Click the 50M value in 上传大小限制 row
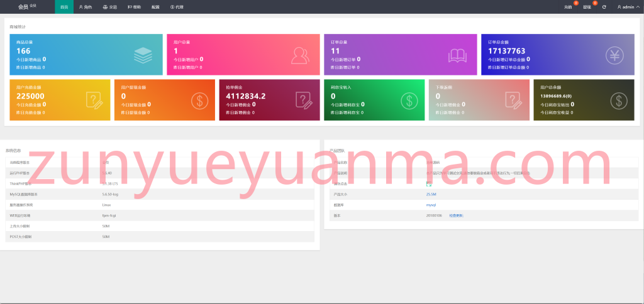 tap(106, 226)
